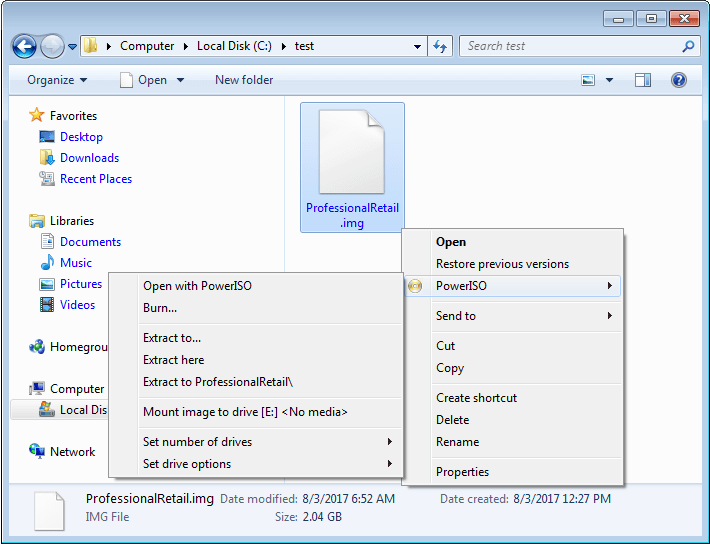
Task: Click the Downloads folder icon
Action: point(47,157)
